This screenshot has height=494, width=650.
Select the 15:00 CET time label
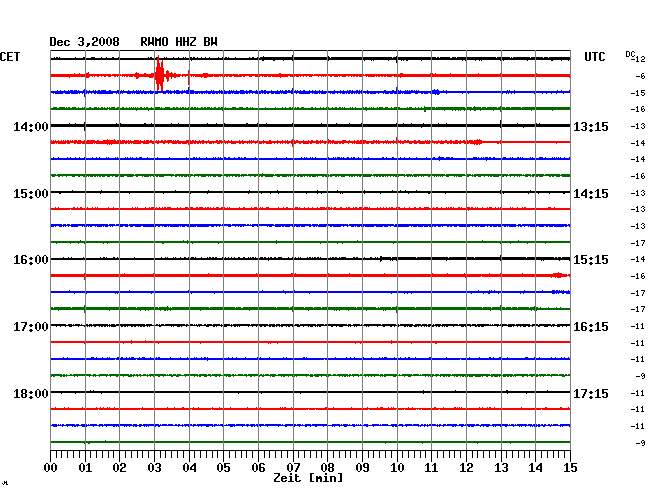[31, 194]
